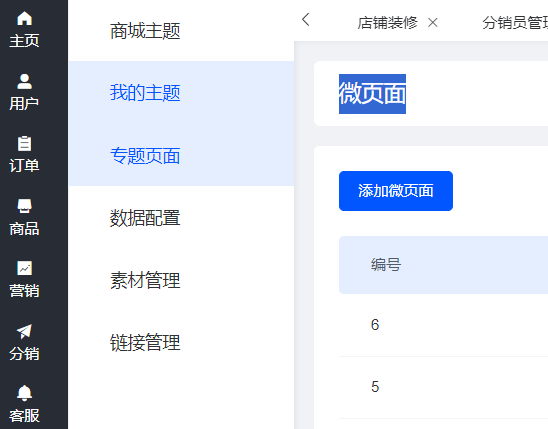Open the 主页 home icon
548x429 pixels.
click(24, 19)
